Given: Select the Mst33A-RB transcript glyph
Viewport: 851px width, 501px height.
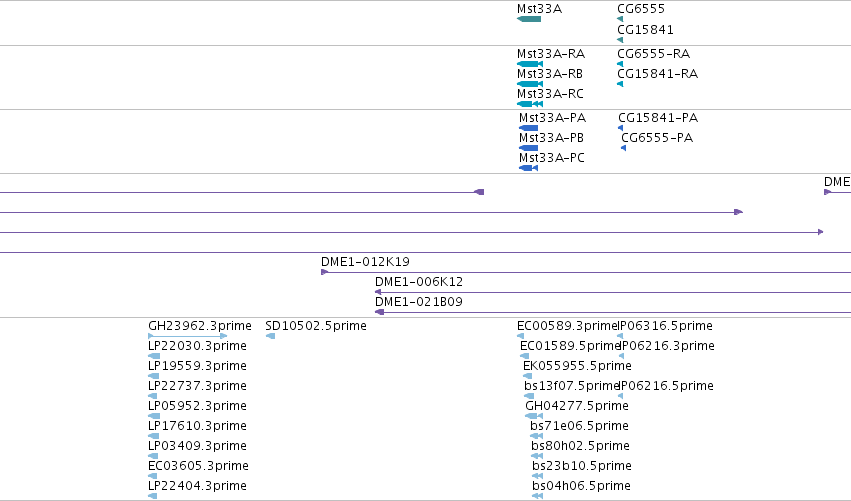Looking at the screenshot, I should coord(530,84).
